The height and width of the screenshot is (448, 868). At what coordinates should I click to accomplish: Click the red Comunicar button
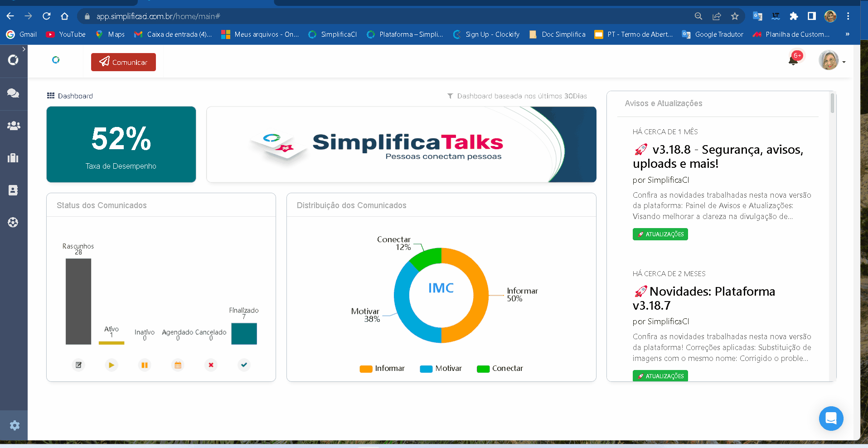(123, 62)
